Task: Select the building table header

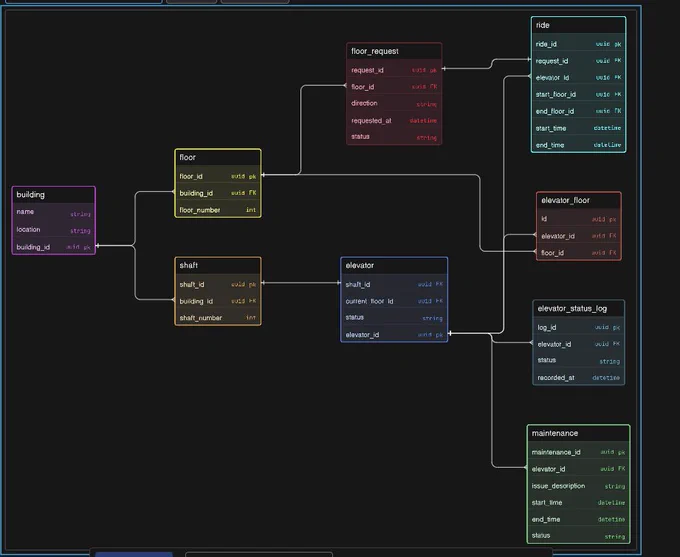Action: point(53,195)
